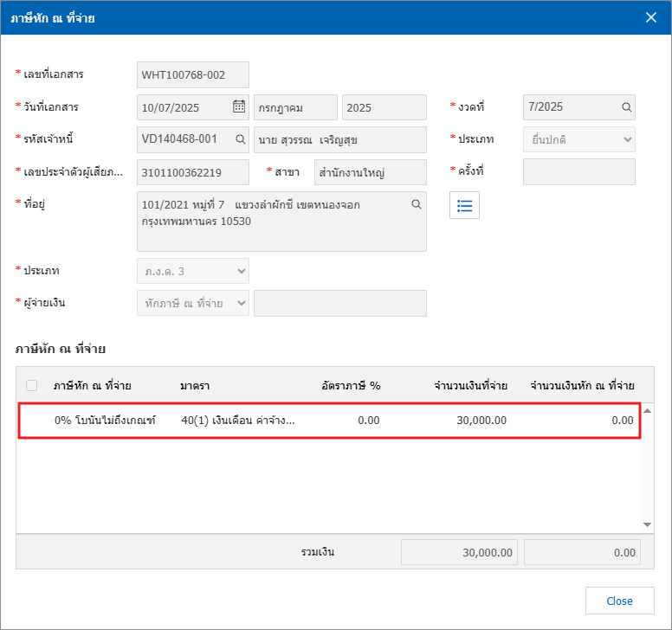Screen dimensions: 672x630
Task: Close the dialog with the X icon
Action: 651,17
